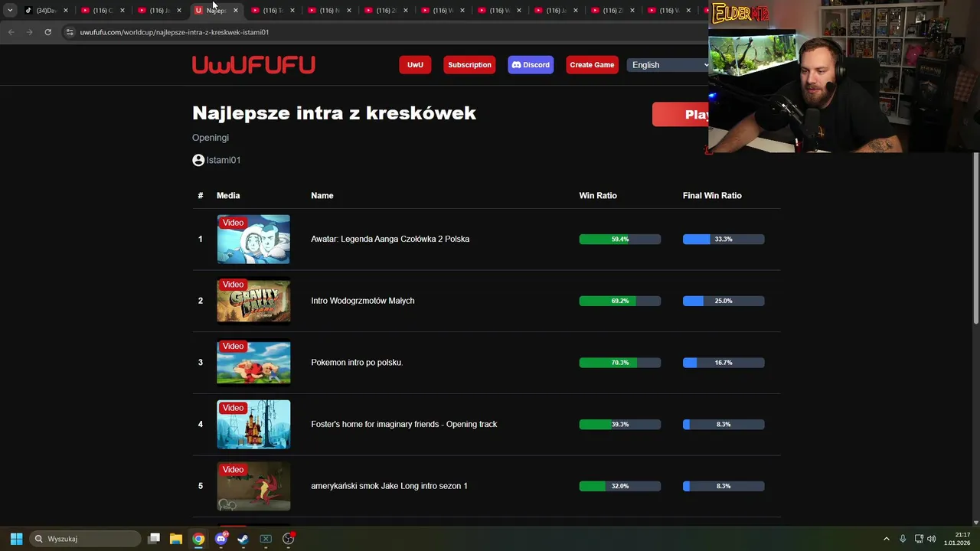Image resolution: width=980 pixels, height=551 pixels.
Task: Switch to the (34)Dav TikTok tab
Action: (46, 11)
